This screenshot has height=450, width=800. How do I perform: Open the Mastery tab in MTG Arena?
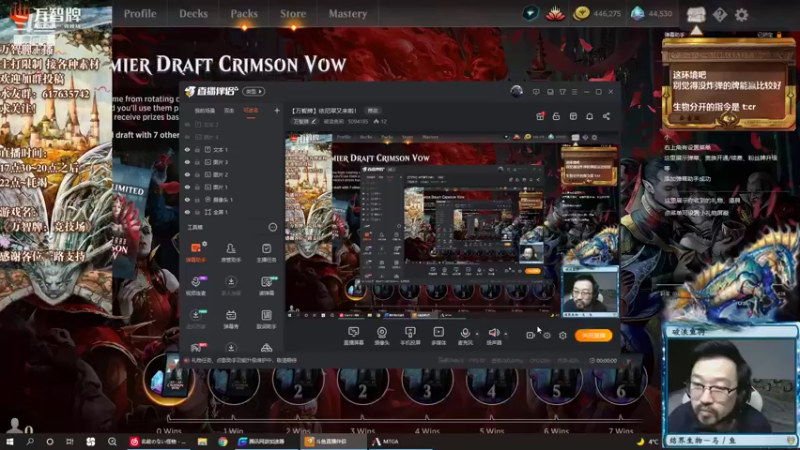(x=347, y=14)
